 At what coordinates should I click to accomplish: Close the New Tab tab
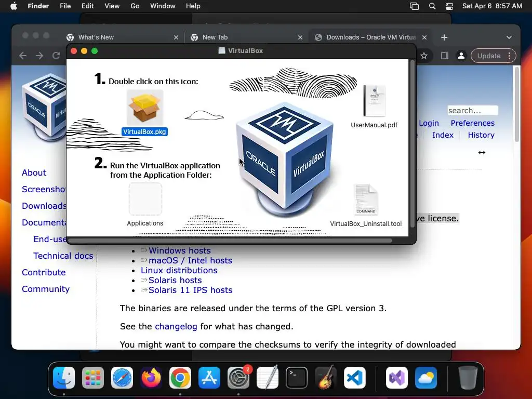(300, 37)
